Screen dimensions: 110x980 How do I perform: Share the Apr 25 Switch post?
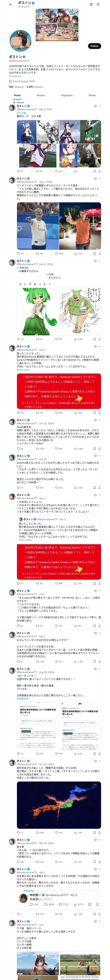click(x=99, y=487)
